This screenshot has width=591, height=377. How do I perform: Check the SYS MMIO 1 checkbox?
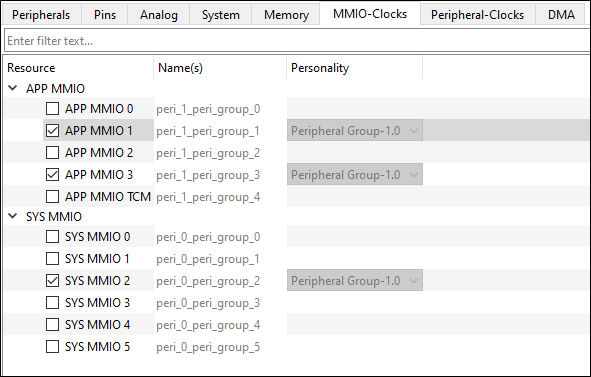pyautogui.click(x=52, y=259)
